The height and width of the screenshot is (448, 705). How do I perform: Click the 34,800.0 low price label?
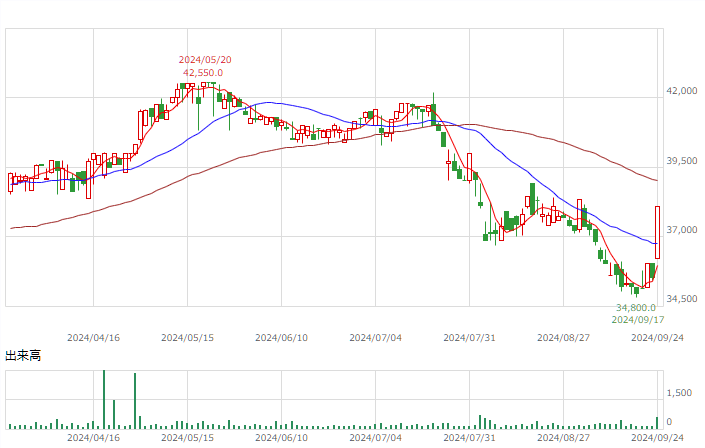(x=636, y=308)
